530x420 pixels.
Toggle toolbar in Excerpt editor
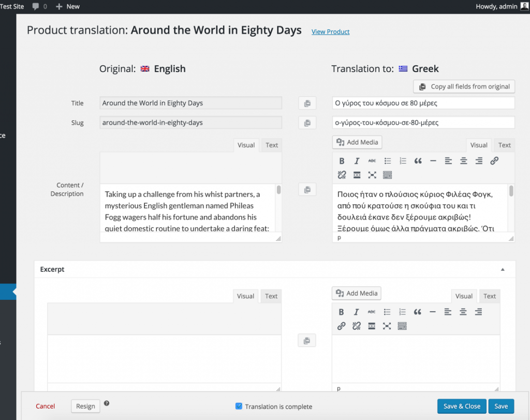(402, 326)
